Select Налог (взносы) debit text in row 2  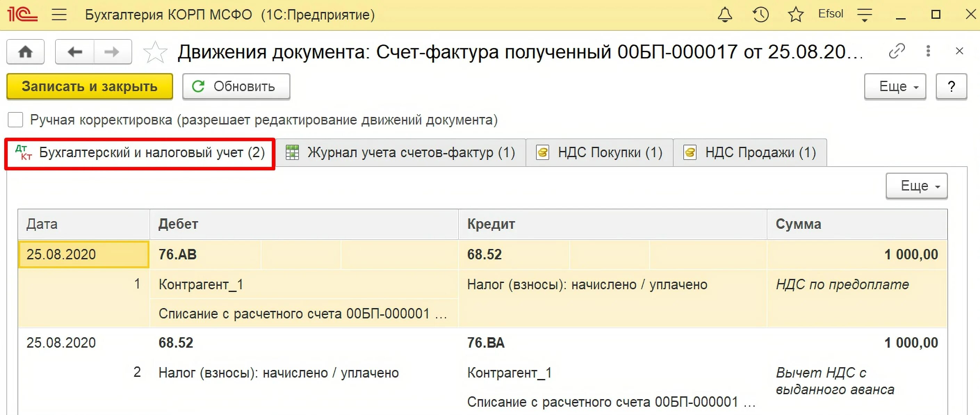[278, 373]
